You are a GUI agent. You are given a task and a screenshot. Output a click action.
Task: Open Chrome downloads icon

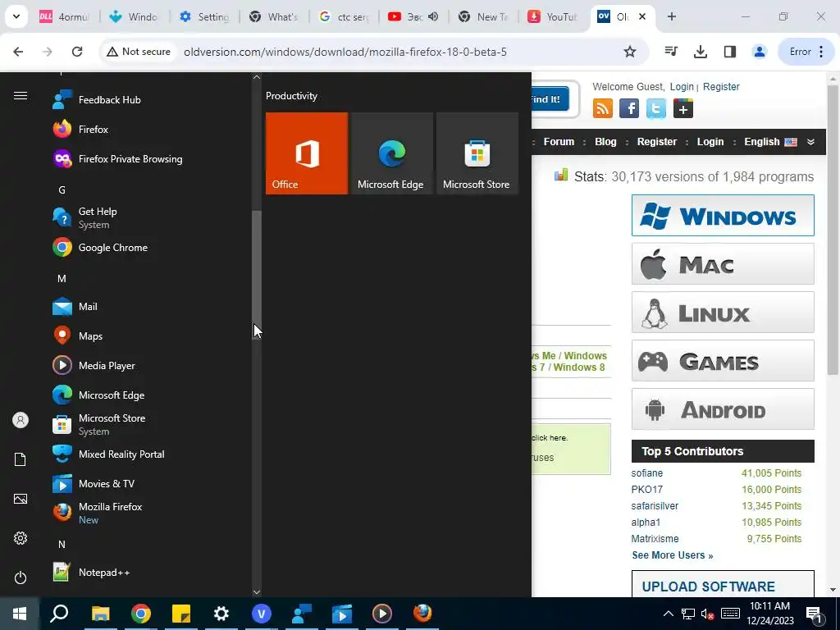click(x=701, y=52)
